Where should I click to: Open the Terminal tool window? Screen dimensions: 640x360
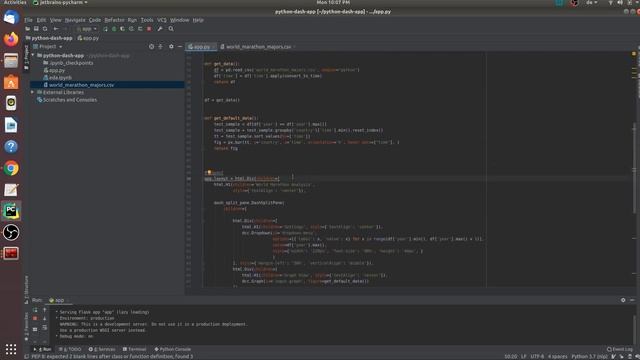(x=134, y=349)
